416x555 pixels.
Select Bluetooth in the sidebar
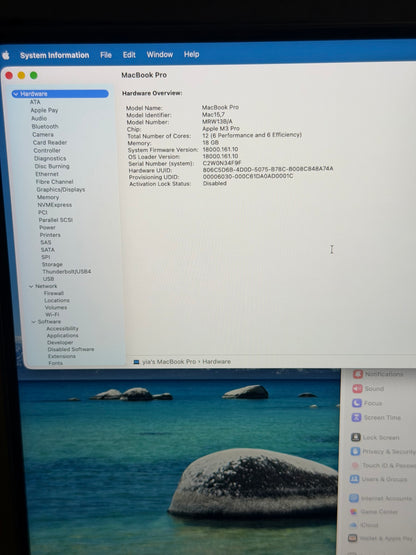[45, 126]
